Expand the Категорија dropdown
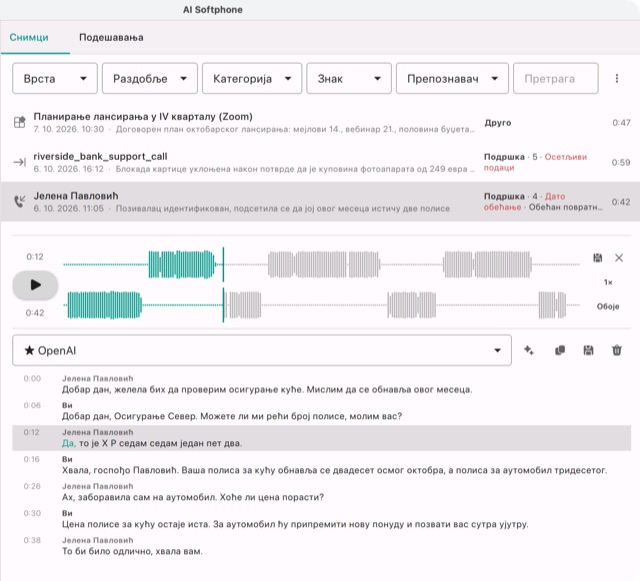The image size is (640, 581). click(x=252, y=78)
